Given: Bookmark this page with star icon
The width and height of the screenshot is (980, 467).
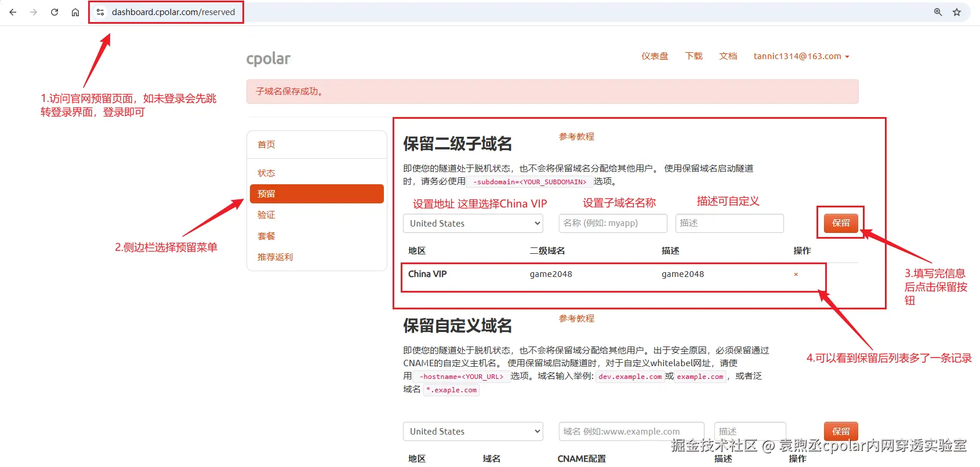Looking at the screenshot, I should pos(957,12).
